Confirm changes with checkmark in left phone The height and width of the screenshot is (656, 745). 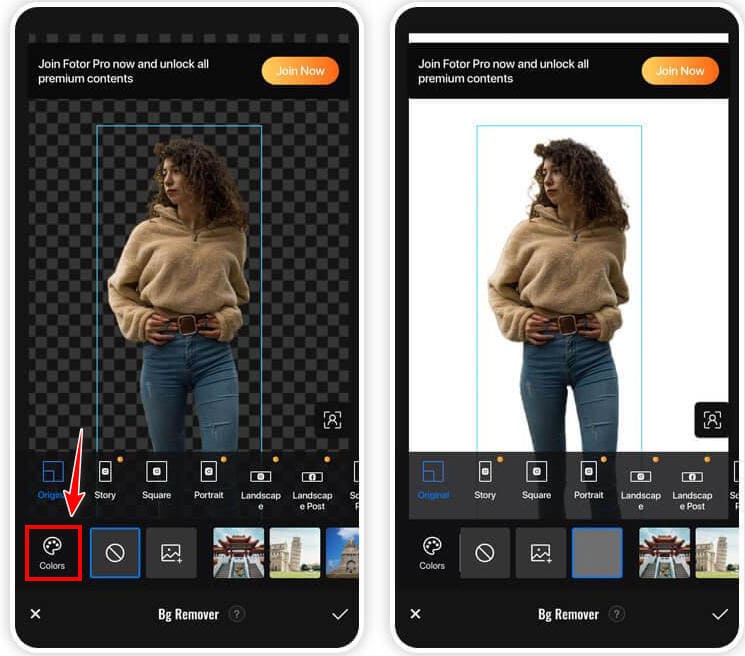click(x=340, y=614)
